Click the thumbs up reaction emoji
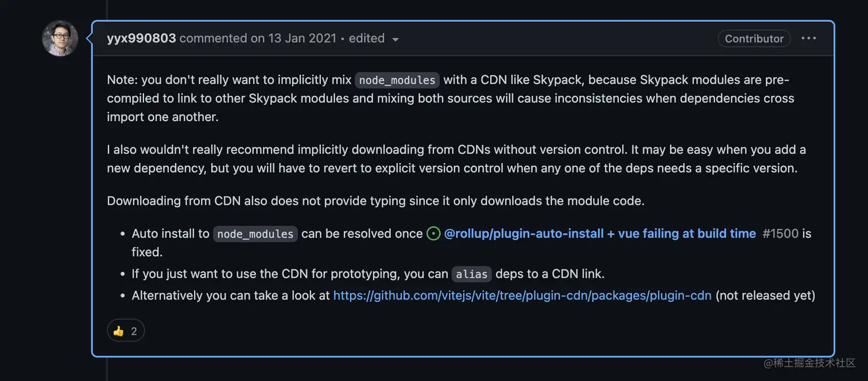The height and width of the screenshot is (381, 868). coord(119,330)
